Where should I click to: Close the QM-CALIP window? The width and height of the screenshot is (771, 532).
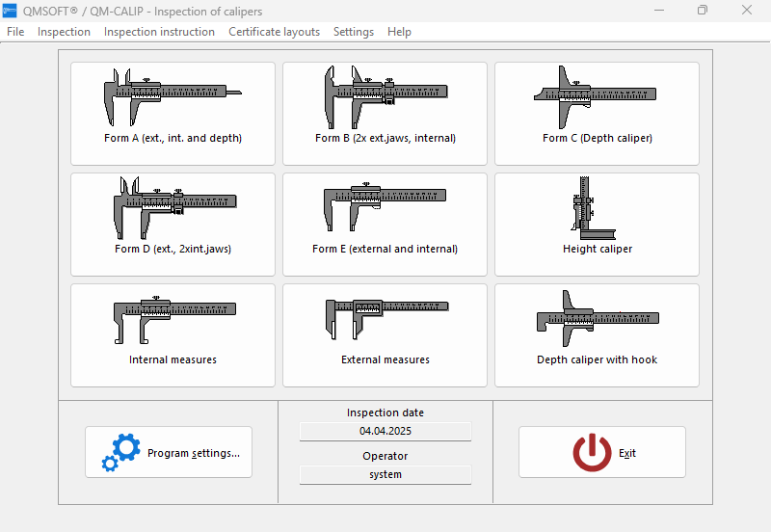click(x=747, y=11)
